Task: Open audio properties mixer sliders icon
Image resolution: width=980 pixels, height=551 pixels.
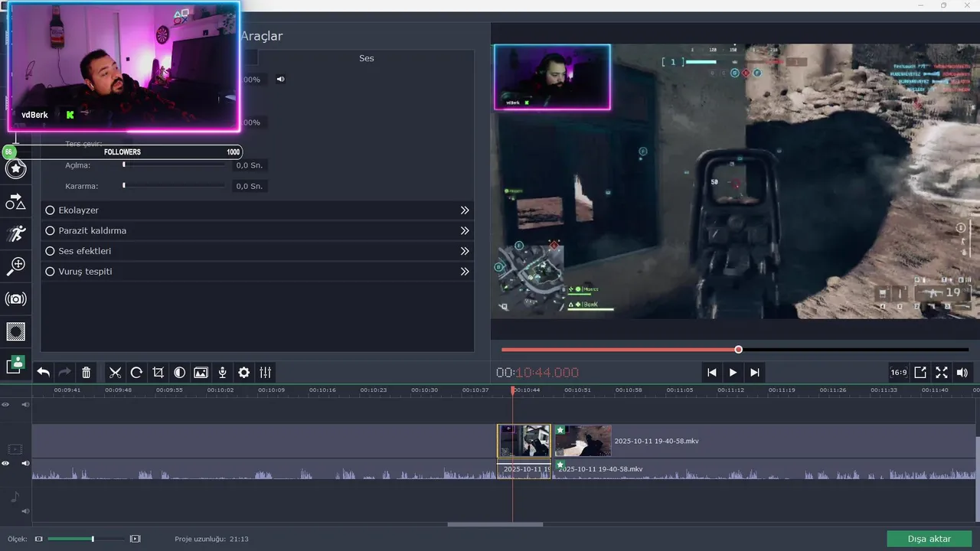Action: click(x=265, y=373)
